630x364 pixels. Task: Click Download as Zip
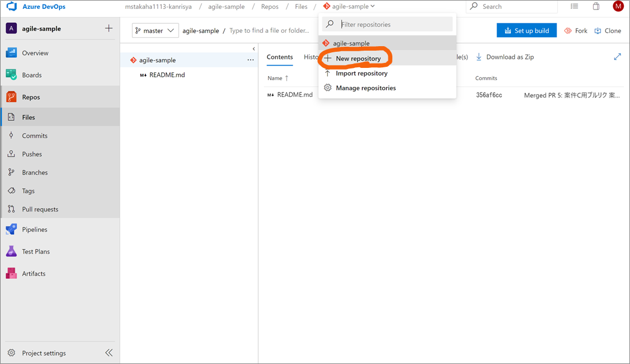(505, 57)
